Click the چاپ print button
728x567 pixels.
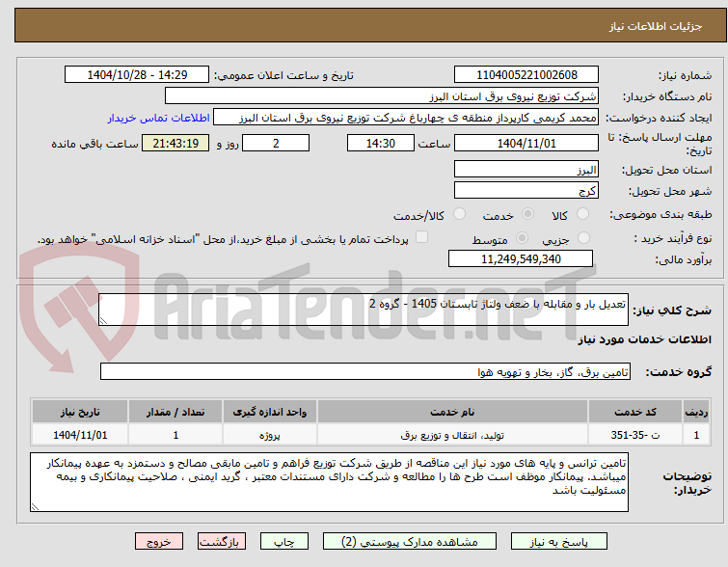click(x=284, y=542)
